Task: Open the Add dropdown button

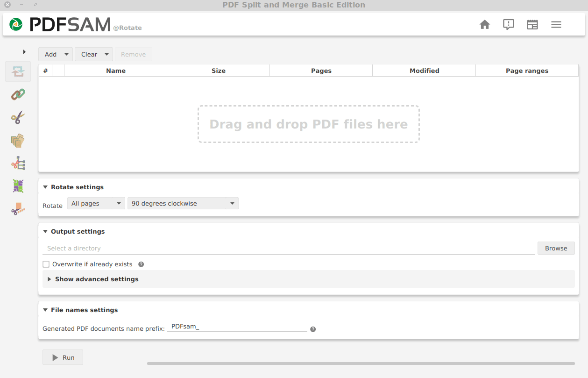Action: click(55, 55)
